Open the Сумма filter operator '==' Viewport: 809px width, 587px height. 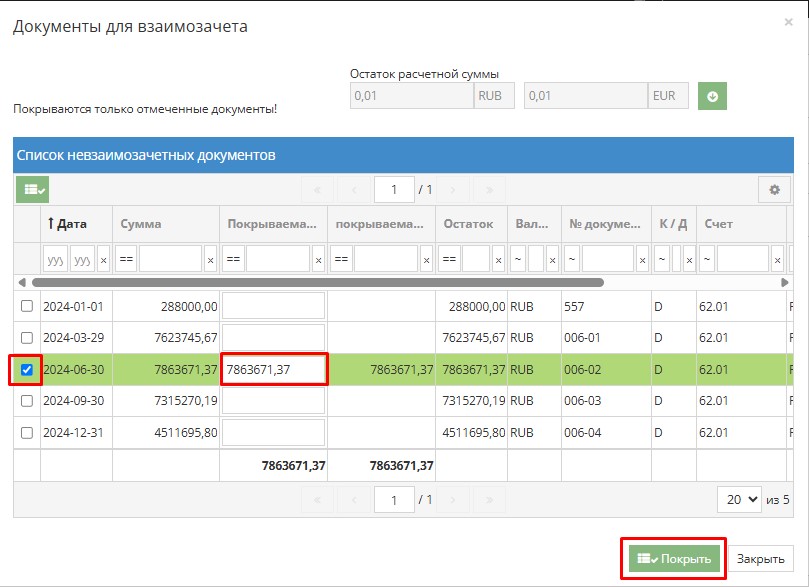pos(126,260)
